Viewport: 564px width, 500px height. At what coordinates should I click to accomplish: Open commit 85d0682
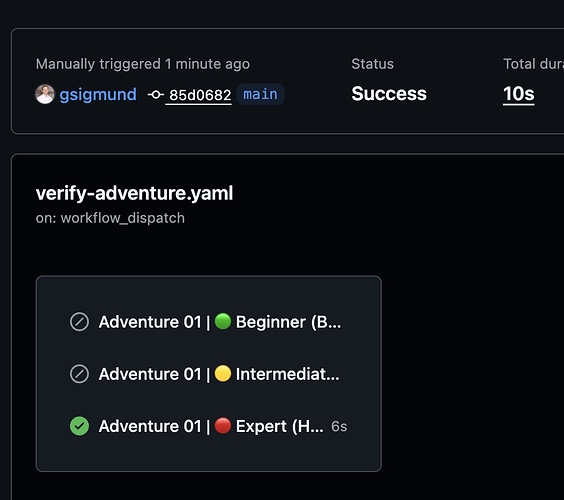pos(200,95)
